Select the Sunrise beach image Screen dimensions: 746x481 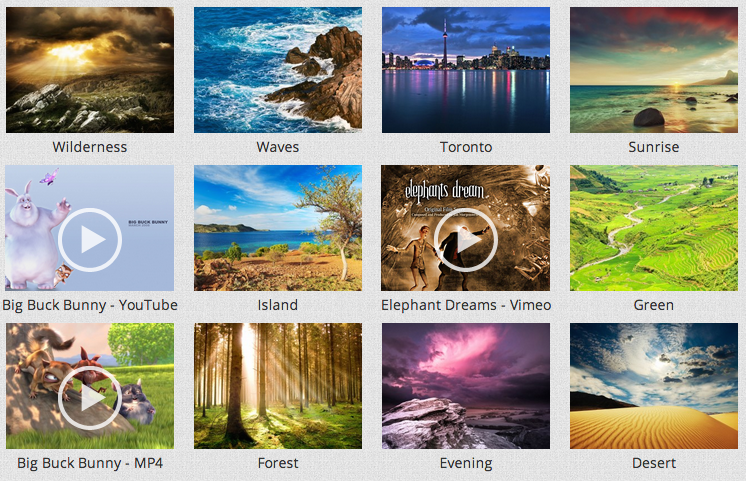pyautogui.click(x=654, y=70)
